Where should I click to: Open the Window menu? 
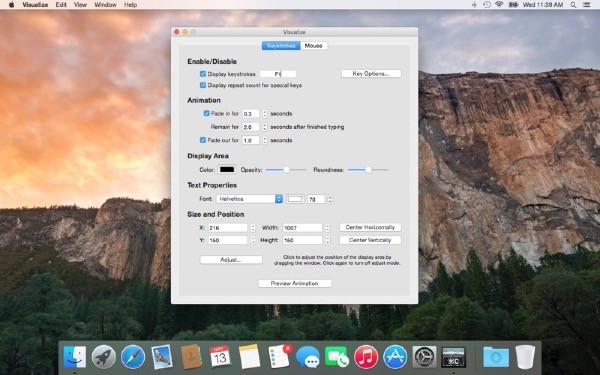(x=105, y=5)
